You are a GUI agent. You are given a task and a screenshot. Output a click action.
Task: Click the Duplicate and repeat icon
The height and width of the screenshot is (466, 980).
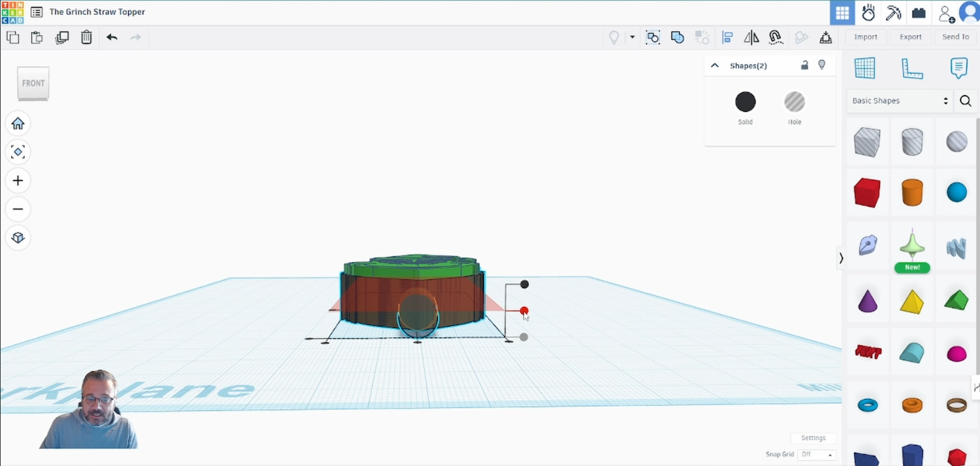pyautogui.click(x=61, y=38)
